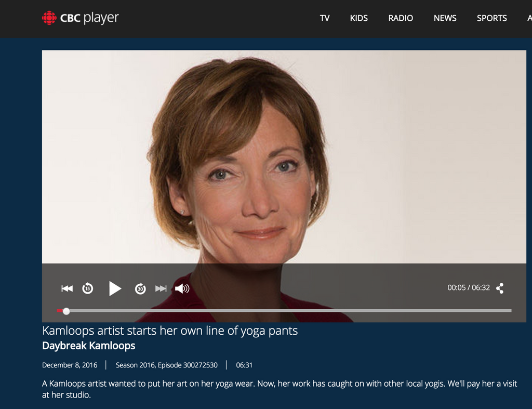
Task: Click the CBC gem logo icon
Action: click(x=49, y=18)
